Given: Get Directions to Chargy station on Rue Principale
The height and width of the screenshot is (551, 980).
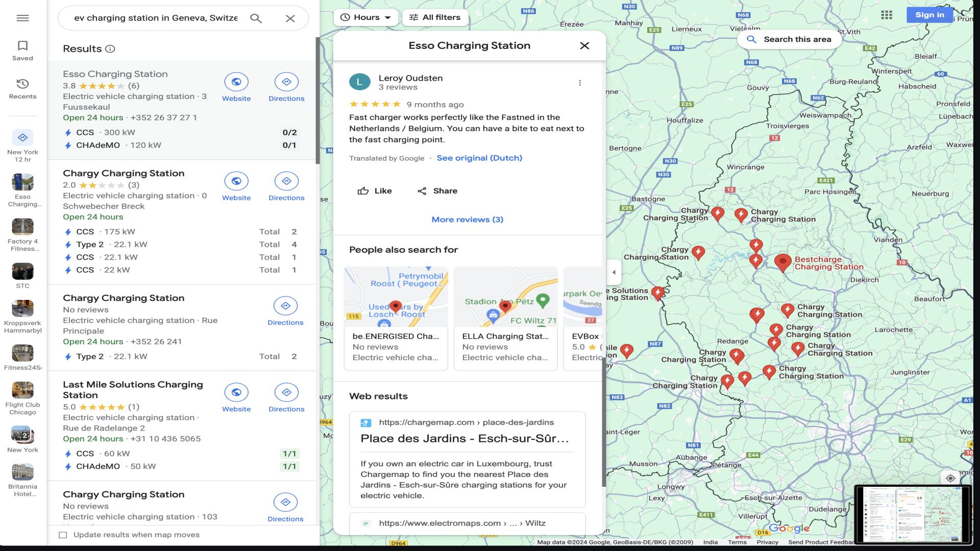Looking at the screenshot, I should (x=285, y=312).
